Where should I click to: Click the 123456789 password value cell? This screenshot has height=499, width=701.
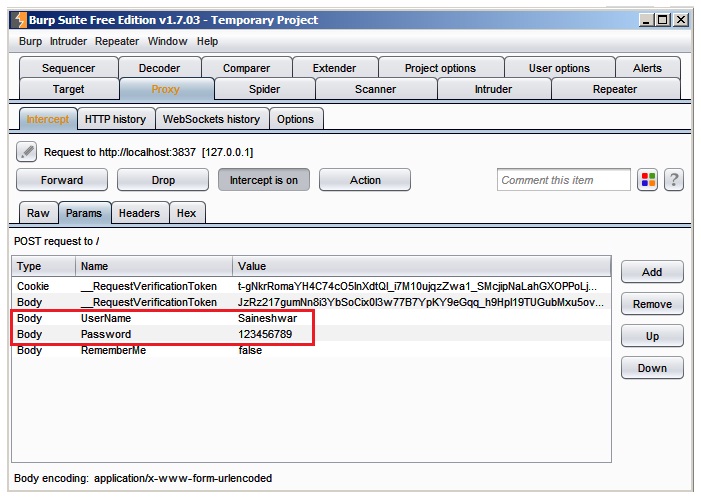click(x=265, y=334)
